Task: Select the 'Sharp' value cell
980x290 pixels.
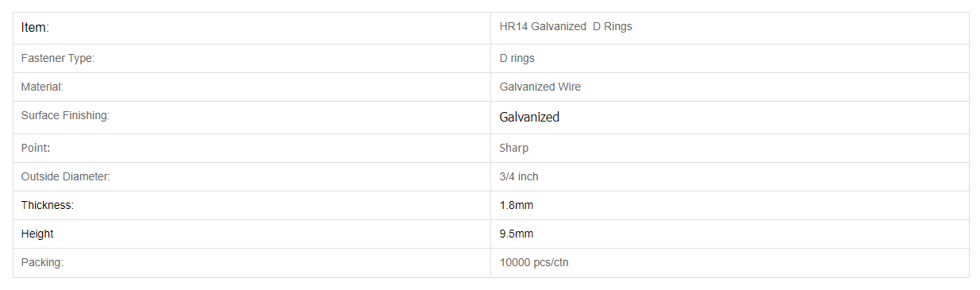Action: pos(730,148)
